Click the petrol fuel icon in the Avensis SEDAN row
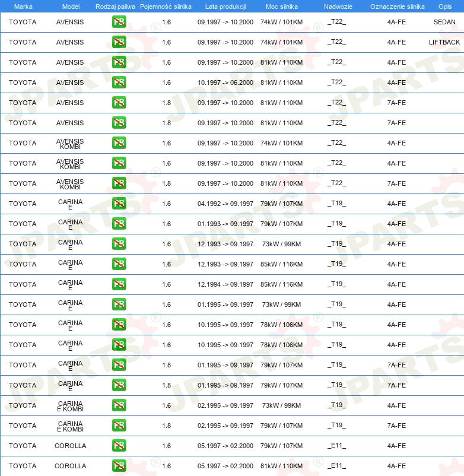 coord(119,22)
